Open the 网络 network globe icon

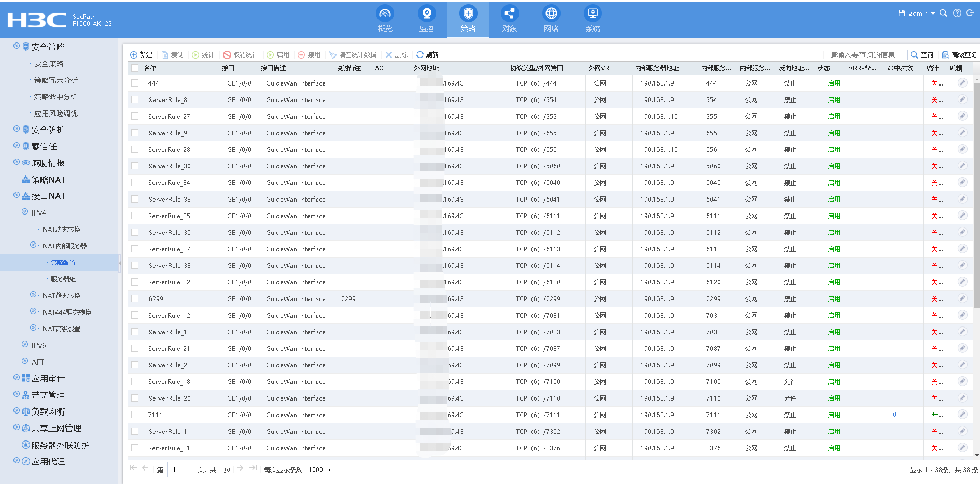point(551,14)
